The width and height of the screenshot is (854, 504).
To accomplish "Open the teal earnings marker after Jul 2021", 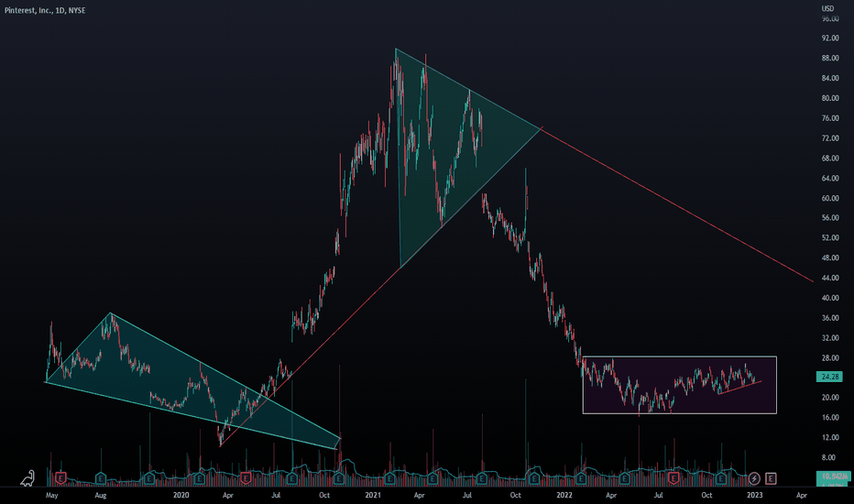I will coord(481,478).
